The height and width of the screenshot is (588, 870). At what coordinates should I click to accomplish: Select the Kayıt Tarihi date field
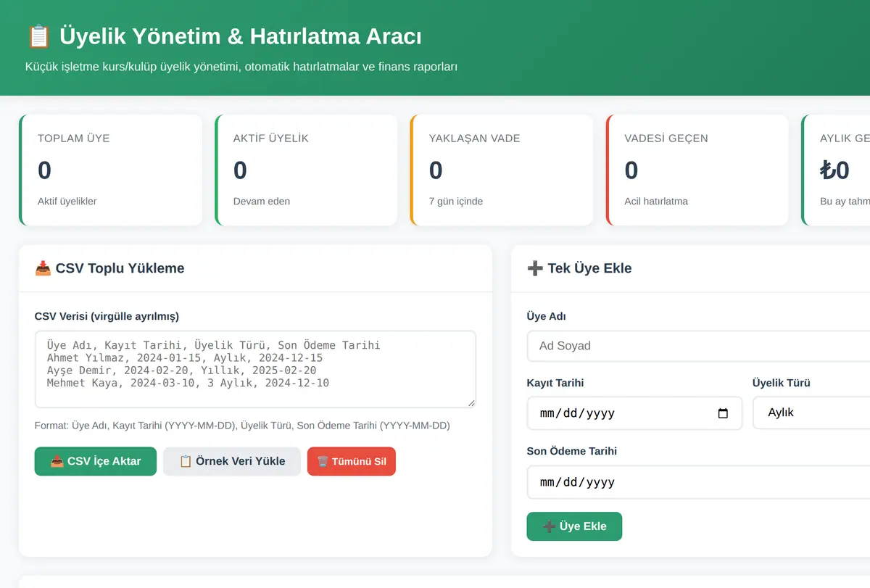(x=634, y=413)
